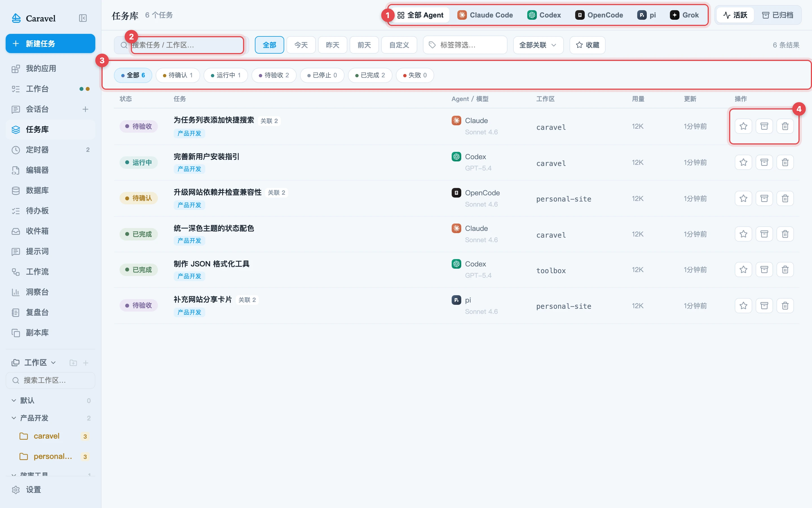Viewport: 812px width, 508px height.
Task: Filter by 昨天 date
Action: (x=332, y=45)
